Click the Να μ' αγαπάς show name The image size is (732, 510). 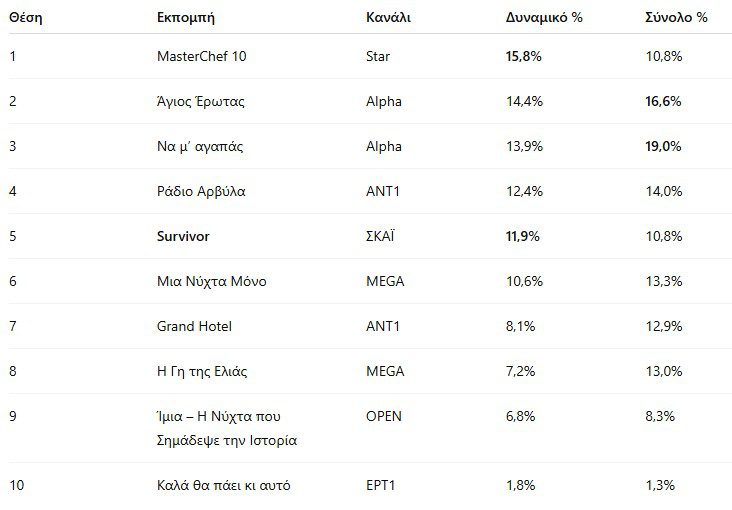coord(200,146)
